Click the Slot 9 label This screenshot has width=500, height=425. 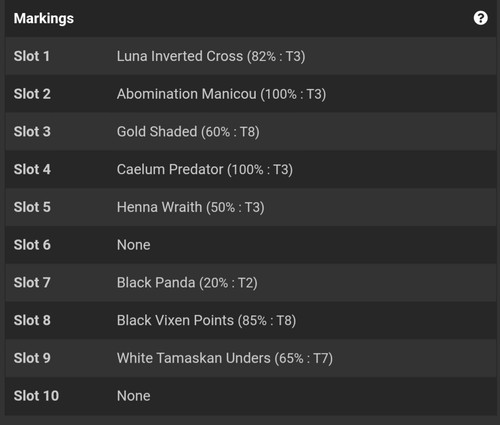tap(32, 358)
